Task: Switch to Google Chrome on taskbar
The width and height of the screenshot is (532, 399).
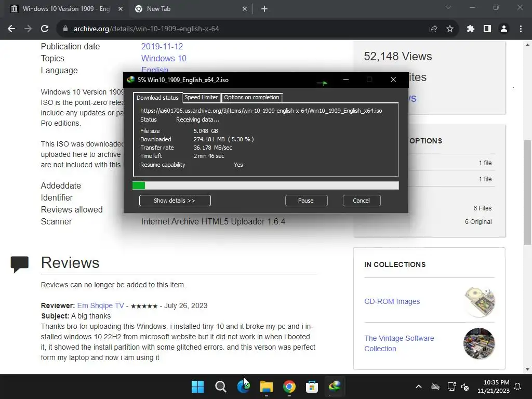Action: coord(289,387)
